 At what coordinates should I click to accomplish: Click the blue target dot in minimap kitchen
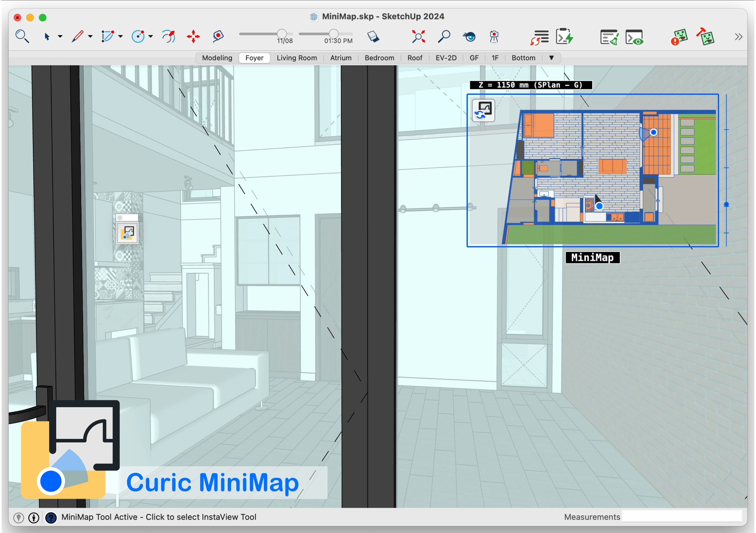point(599,206)
